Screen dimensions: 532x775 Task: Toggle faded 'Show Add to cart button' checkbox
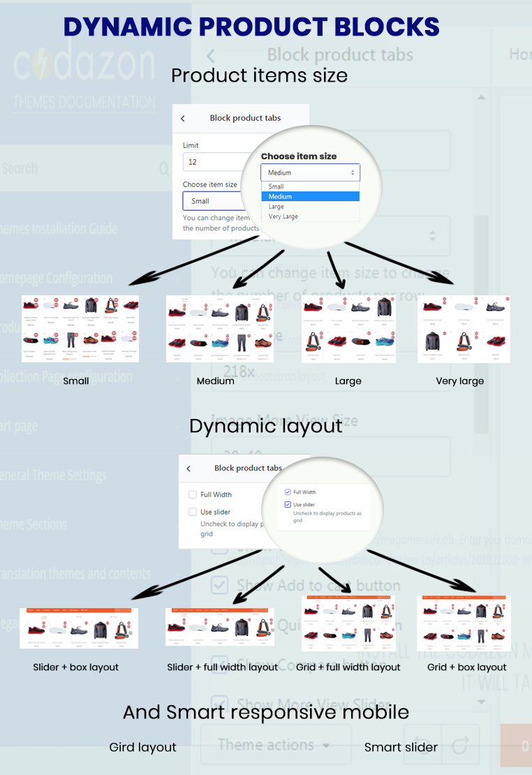point(219,585)
